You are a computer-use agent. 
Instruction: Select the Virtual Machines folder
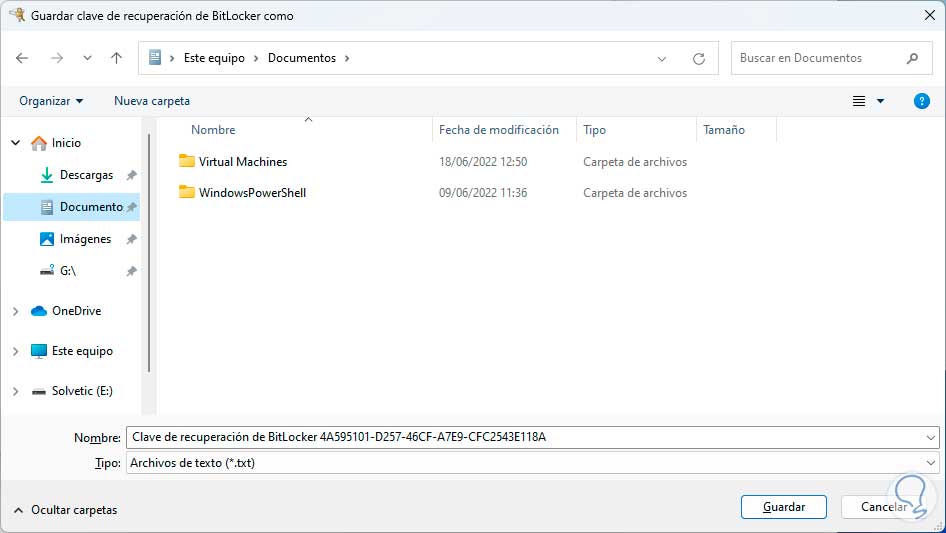243,162
